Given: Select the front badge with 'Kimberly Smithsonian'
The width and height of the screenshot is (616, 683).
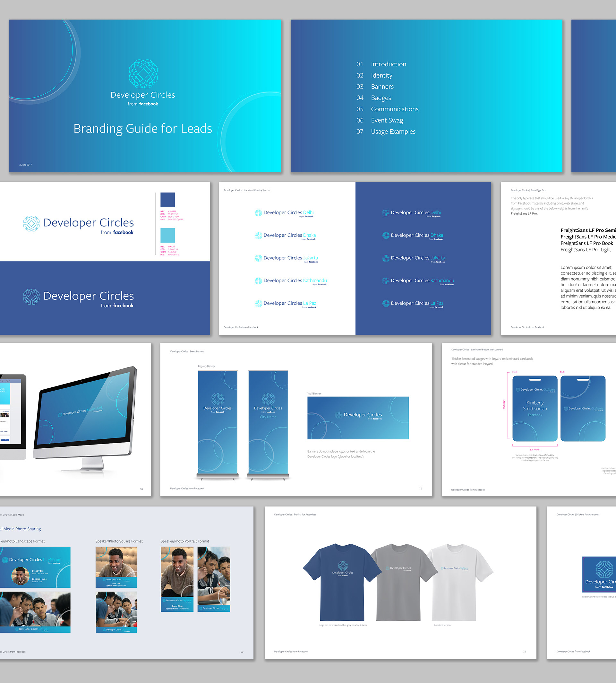Looking at the screenshot, I should tap(535, 408).
